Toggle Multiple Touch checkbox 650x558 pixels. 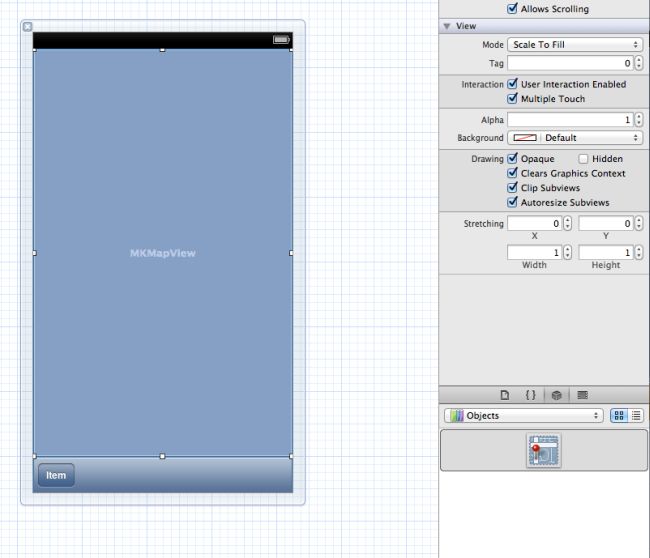click(512, 98)
